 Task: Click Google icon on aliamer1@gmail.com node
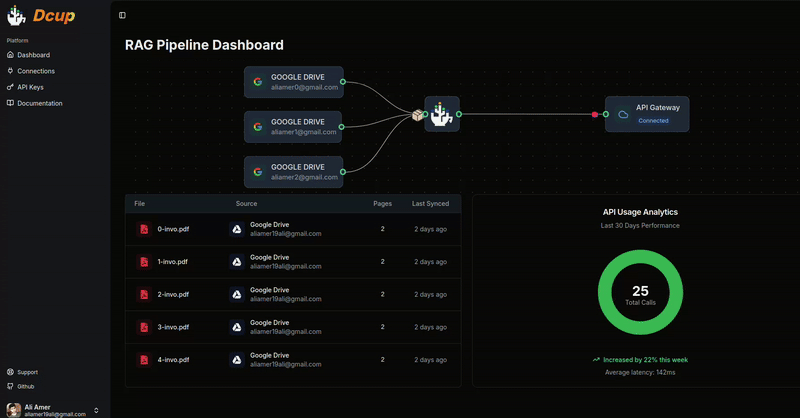click(x=258, y=127)
